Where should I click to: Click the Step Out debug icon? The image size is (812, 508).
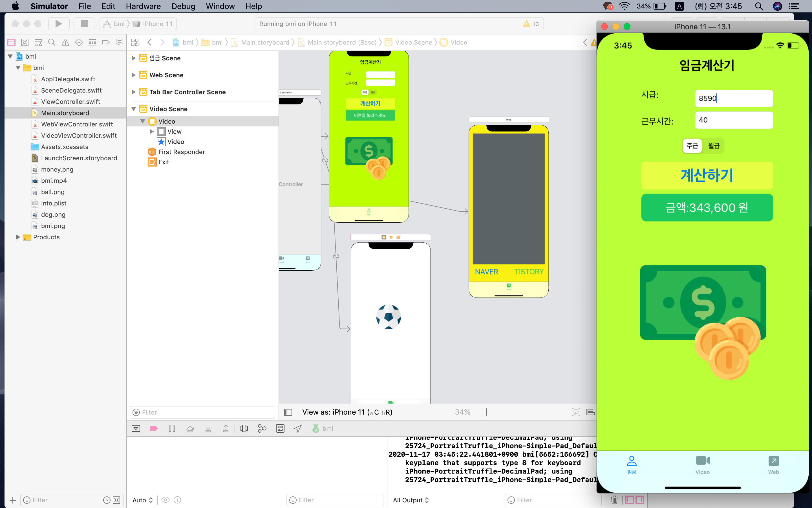[226, 428]
